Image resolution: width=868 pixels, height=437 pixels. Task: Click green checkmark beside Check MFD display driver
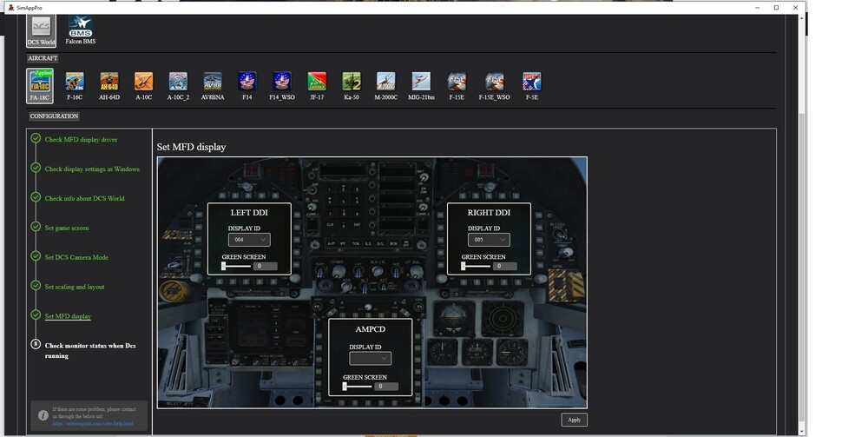[36, 138]
